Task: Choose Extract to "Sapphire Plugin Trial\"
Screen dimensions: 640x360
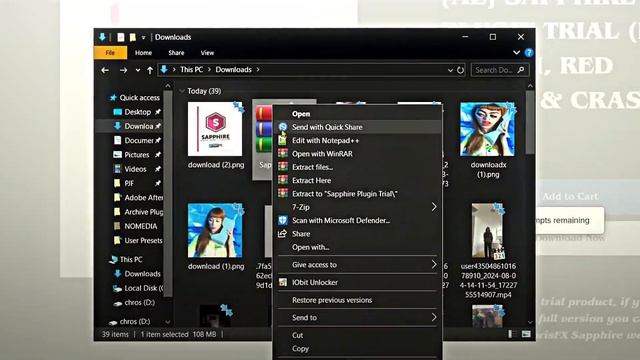Action: click(x=358, y=194)
